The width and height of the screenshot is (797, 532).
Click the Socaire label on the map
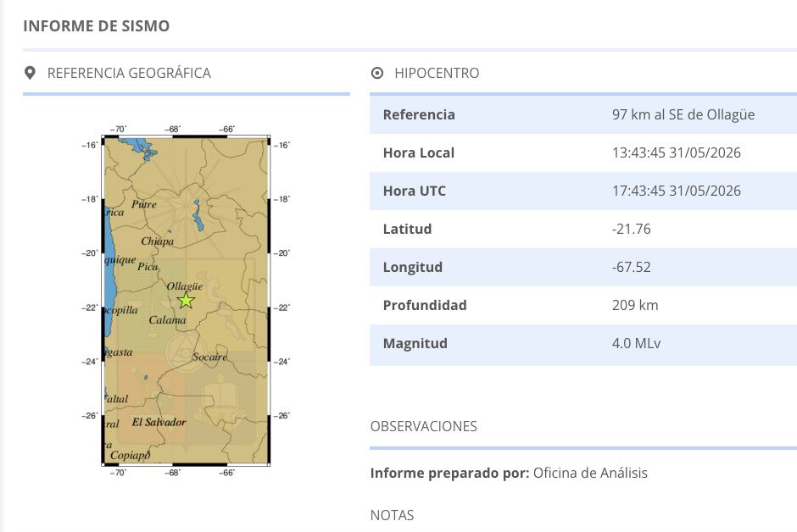209,357
